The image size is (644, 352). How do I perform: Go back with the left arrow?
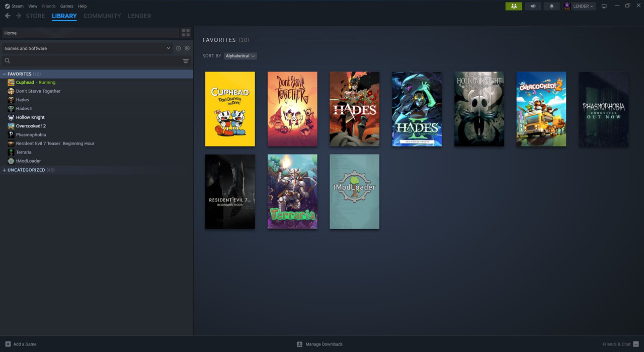click(8, 16)
